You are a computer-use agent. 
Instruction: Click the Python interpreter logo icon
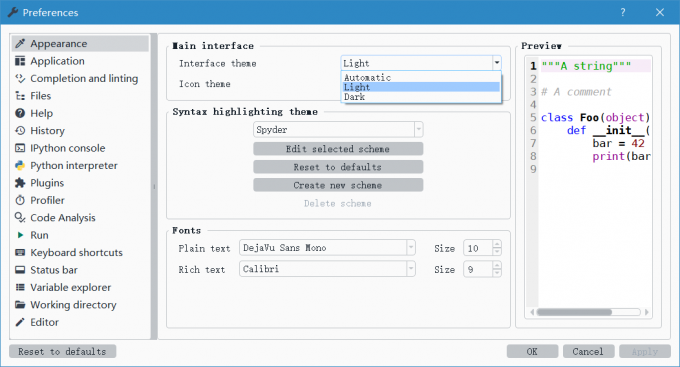pyautogui.click(x=20, y=165)
